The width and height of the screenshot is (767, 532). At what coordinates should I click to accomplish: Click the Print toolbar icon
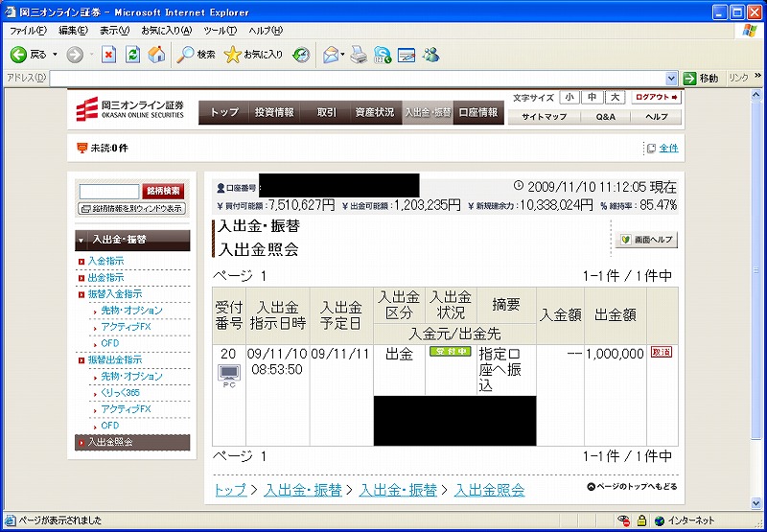point(358,55)
